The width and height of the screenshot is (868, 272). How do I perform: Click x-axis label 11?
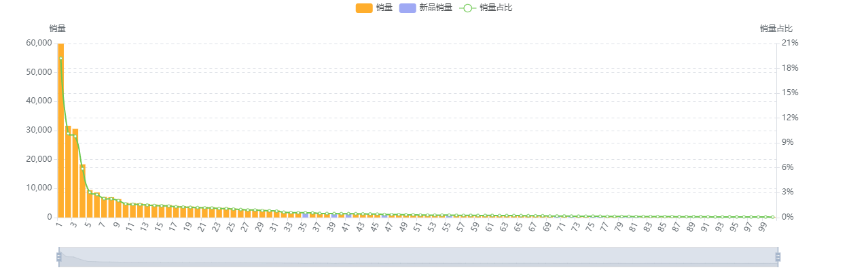point(130,226)
